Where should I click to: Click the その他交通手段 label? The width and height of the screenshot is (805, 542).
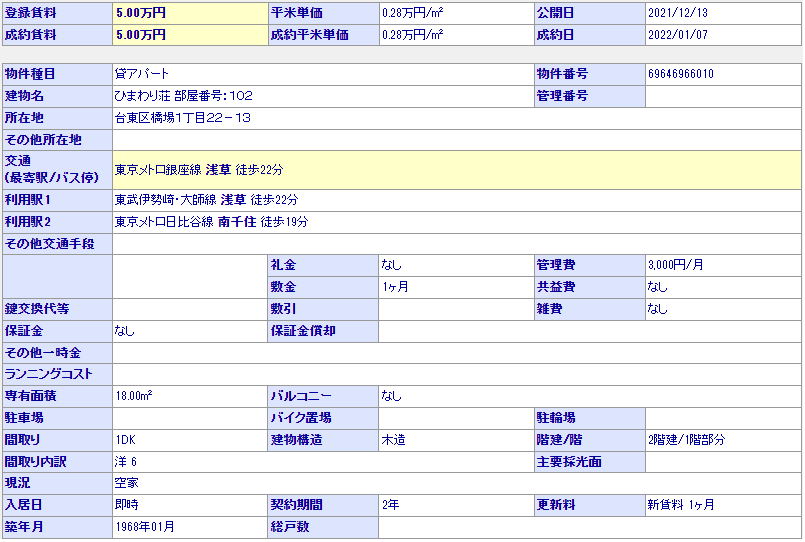(50, 244)
